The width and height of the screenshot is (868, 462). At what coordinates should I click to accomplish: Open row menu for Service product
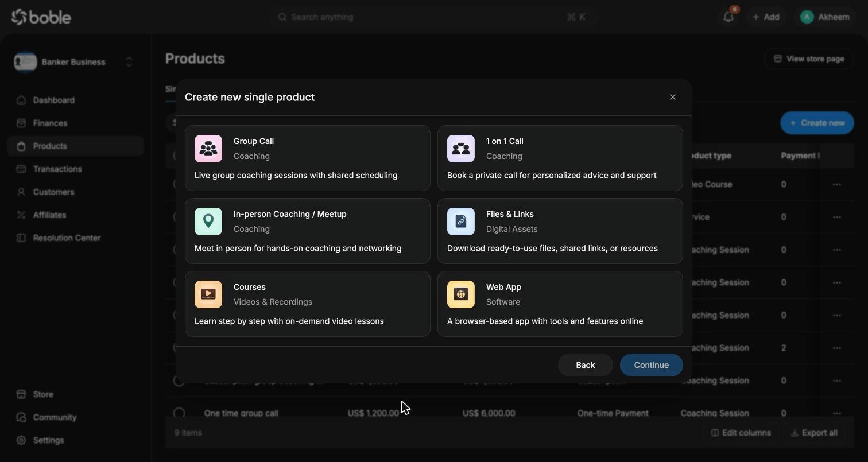pyautogui.click(x=837, y=217)
